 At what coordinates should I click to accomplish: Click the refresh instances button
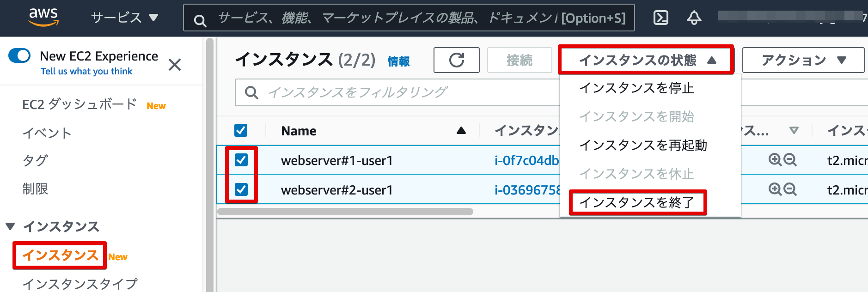coord(456,60)
